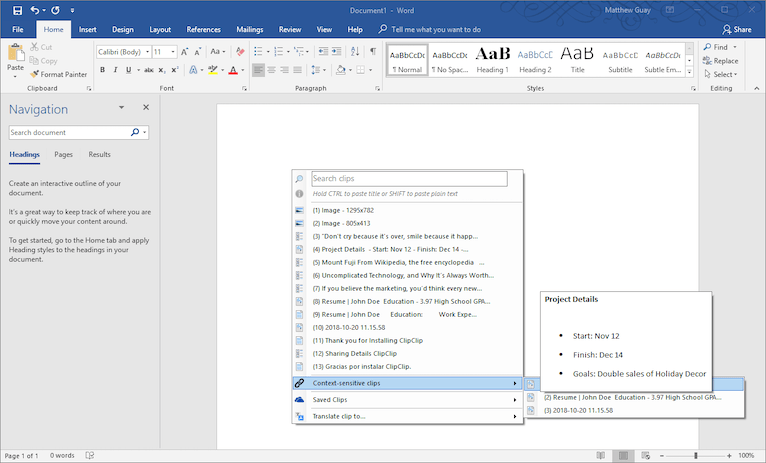Click the search magnifier in Navigation pane

pos(135,132)
